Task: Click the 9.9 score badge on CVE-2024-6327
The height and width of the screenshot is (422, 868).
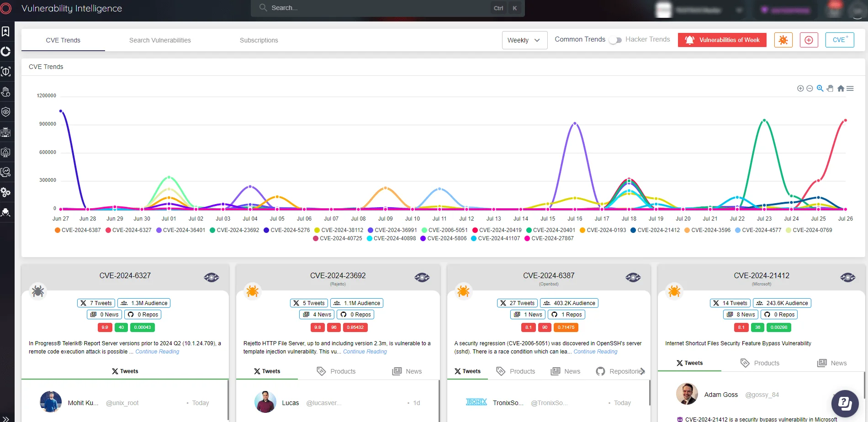Action: [105, 327]
